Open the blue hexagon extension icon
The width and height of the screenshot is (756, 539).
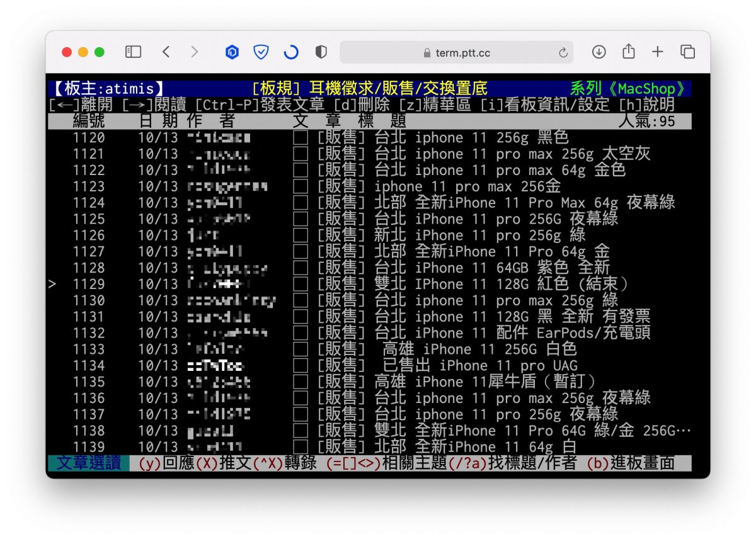pos(232,52)
